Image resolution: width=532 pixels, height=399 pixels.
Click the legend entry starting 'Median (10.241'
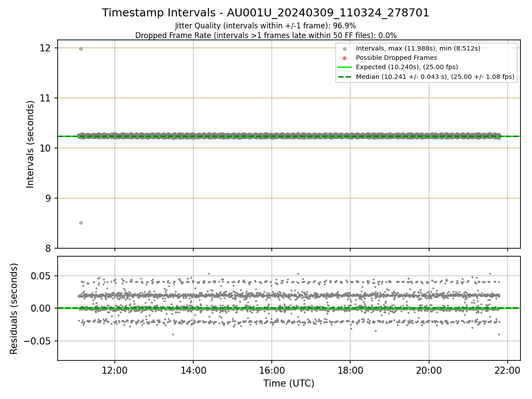(435, 77)
